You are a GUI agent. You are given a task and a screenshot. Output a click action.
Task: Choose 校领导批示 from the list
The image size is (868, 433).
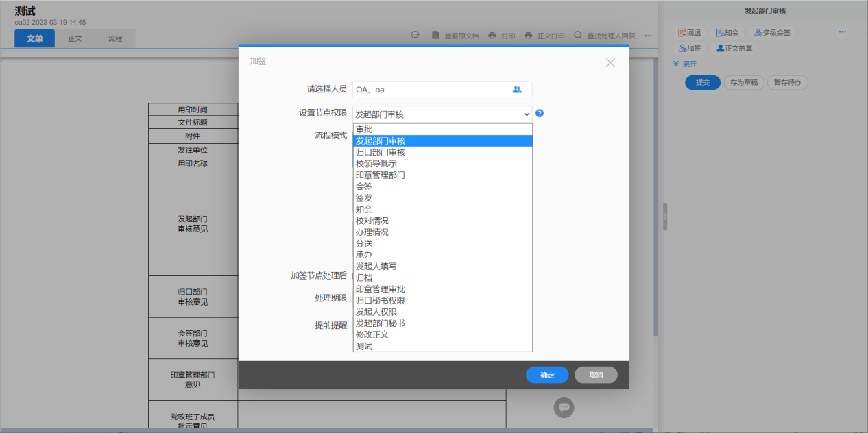(x=442, y=164)
